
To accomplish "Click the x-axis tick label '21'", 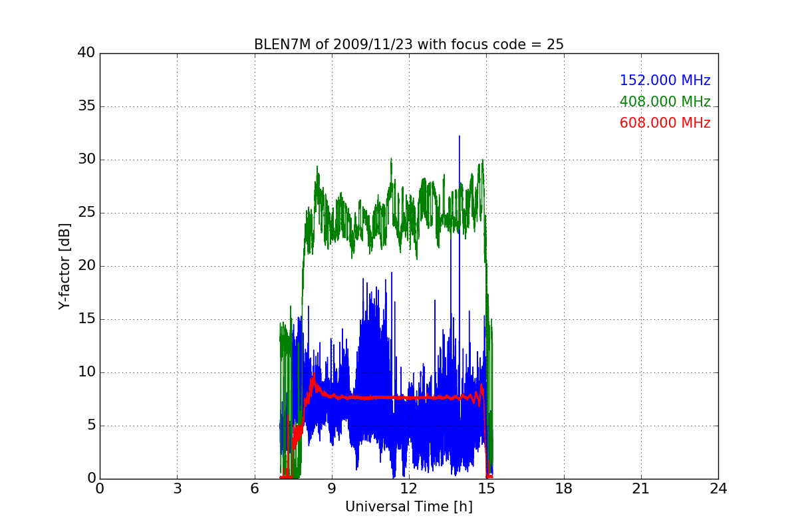I will pyautogui.click(x=641, y=489).
